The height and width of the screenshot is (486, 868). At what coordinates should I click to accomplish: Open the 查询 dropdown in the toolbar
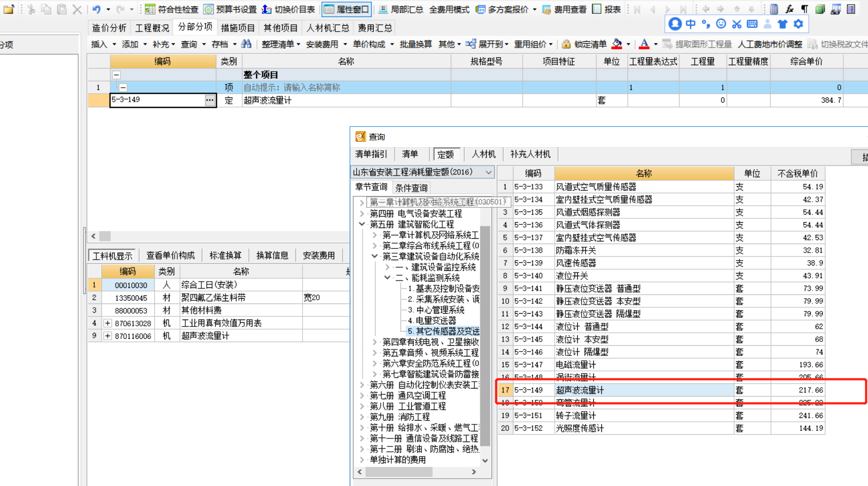[x=193, y=44]
